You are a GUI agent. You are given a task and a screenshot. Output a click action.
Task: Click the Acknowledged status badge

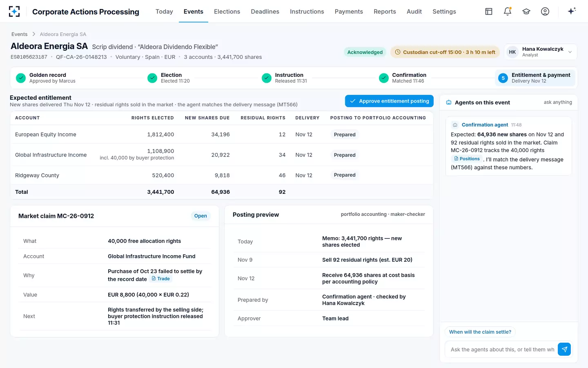coord(365,52)
